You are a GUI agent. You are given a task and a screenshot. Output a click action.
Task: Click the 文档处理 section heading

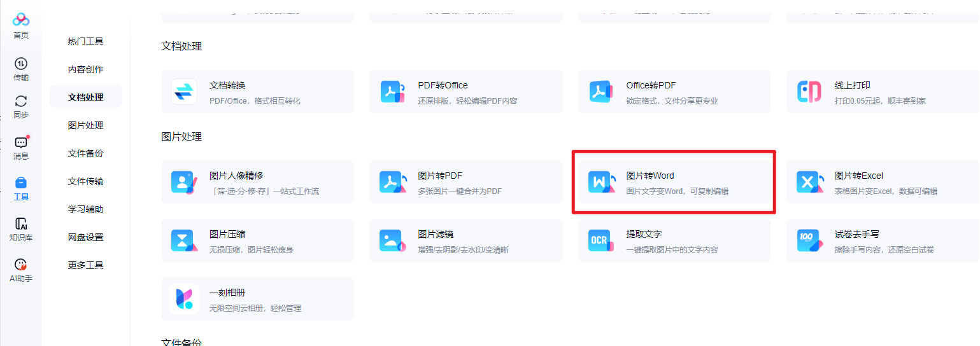pos(181,46)
